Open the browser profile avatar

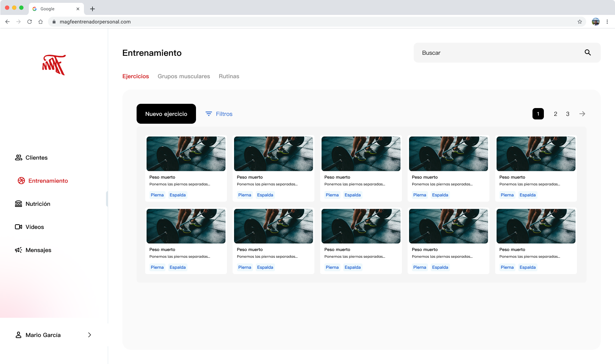tap(596, 22)
